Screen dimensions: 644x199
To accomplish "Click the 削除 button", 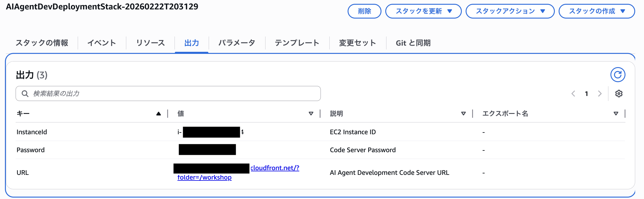I will coord(364,11).
